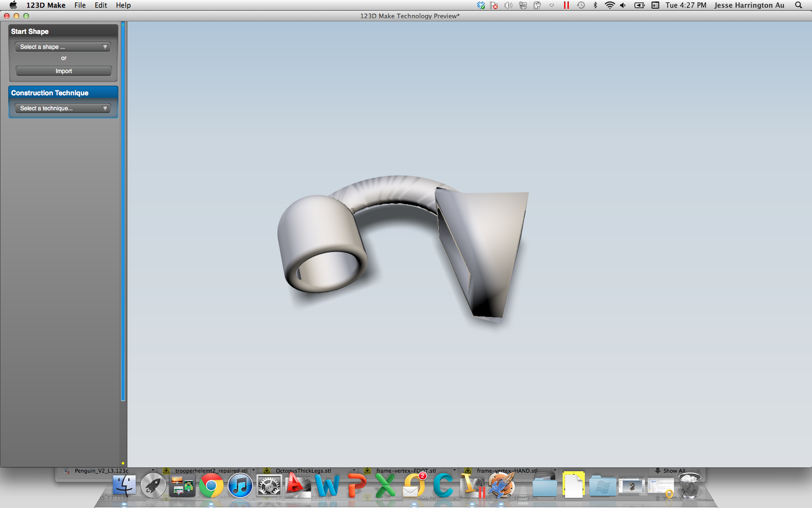Open the blue C app in dock

443,486
